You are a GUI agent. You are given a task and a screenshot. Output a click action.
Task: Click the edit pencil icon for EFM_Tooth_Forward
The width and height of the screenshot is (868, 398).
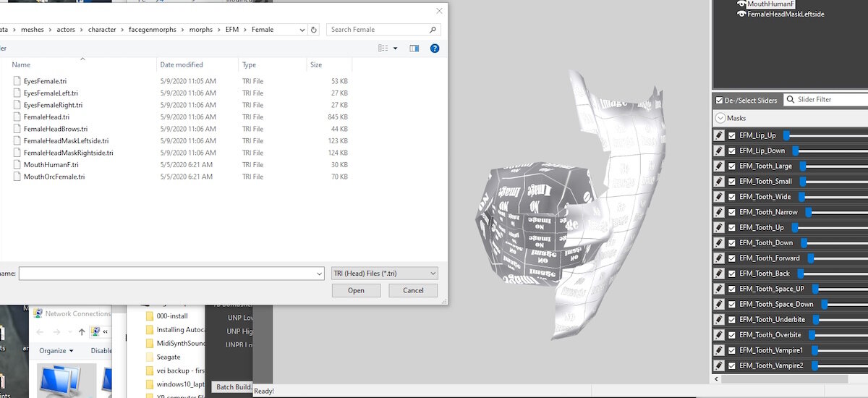pyautogui.click(x=719, y=258)
